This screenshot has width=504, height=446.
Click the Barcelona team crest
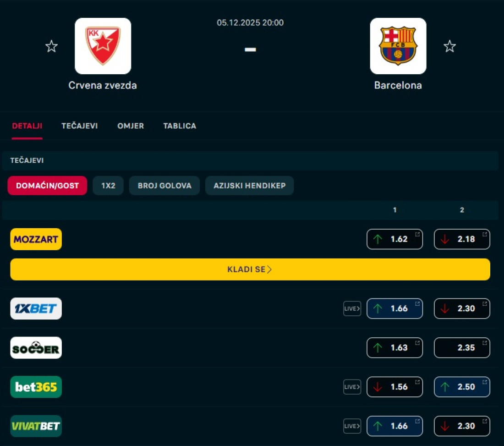398,46
